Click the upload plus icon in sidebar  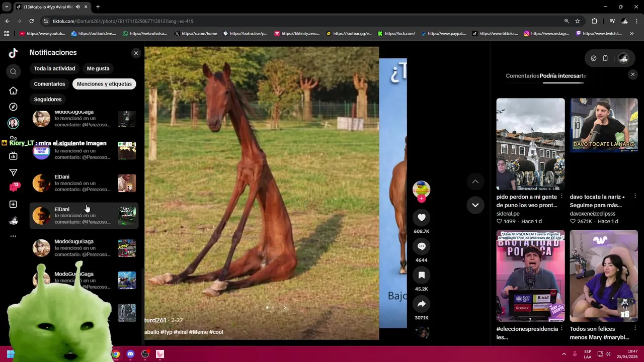pos(13,204)
